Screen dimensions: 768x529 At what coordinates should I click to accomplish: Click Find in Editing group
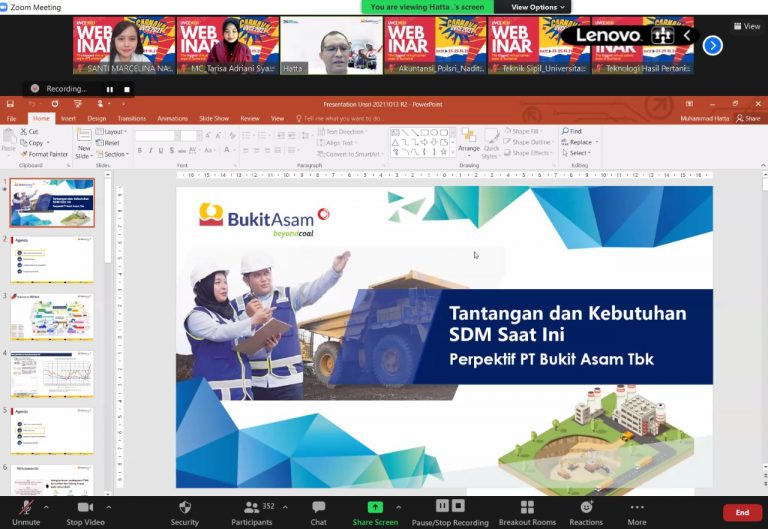pyautogui.click(x=572, y=131)
